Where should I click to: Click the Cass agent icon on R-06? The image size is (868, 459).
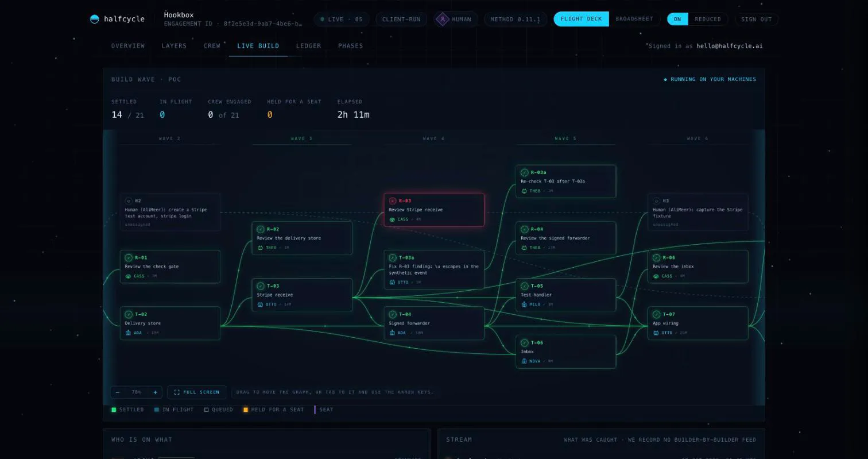pos(656,276)
